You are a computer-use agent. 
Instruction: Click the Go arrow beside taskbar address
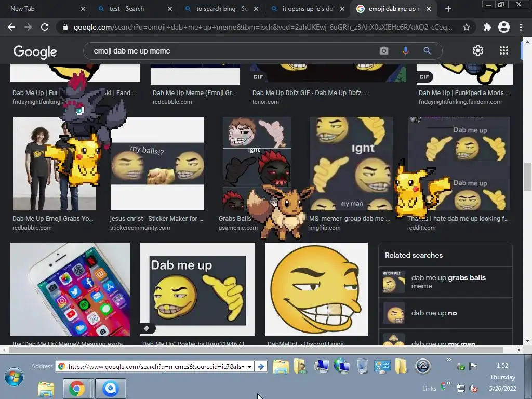[261, 366]
